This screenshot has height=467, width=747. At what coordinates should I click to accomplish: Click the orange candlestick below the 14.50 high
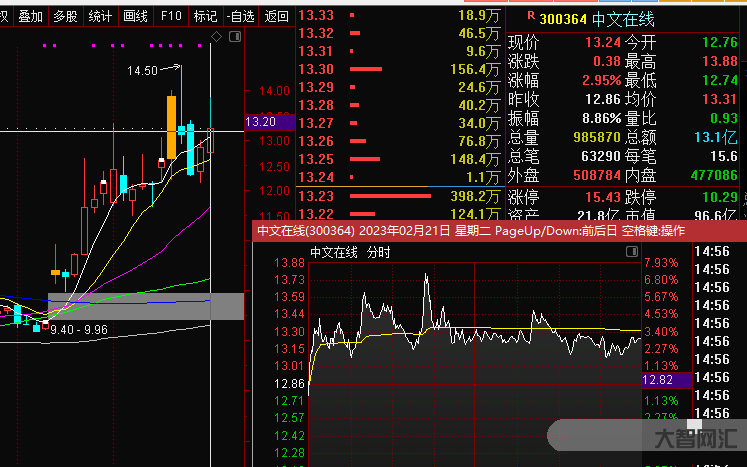(x=171, y=127)
